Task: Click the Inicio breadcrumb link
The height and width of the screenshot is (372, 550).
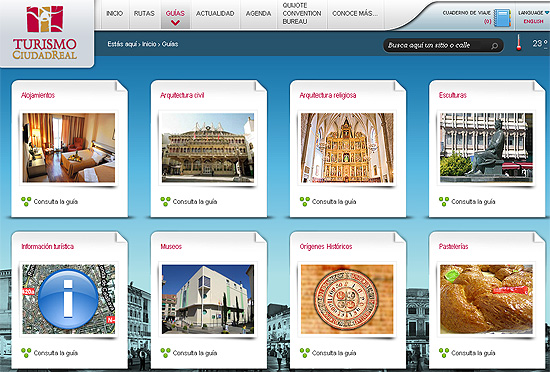Action: (x=149, y=44)
